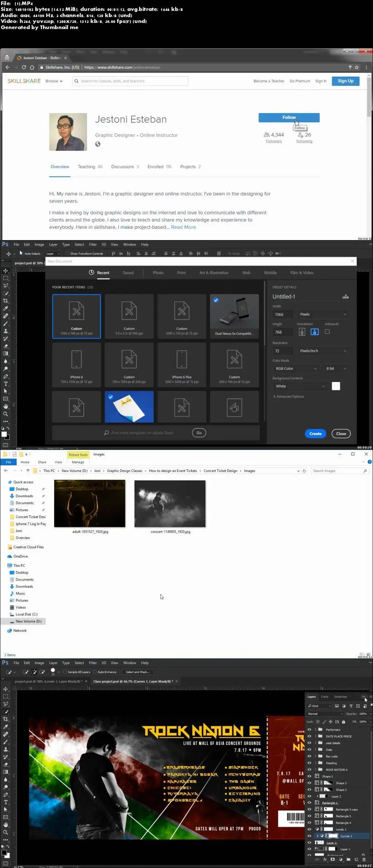
Task: Click Create in the New Document dialog
Action: pos(315,434)
